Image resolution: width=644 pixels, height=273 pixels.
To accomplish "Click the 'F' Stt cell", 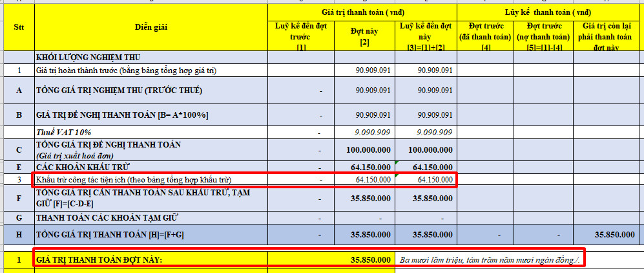I will [x=19, y=198].
